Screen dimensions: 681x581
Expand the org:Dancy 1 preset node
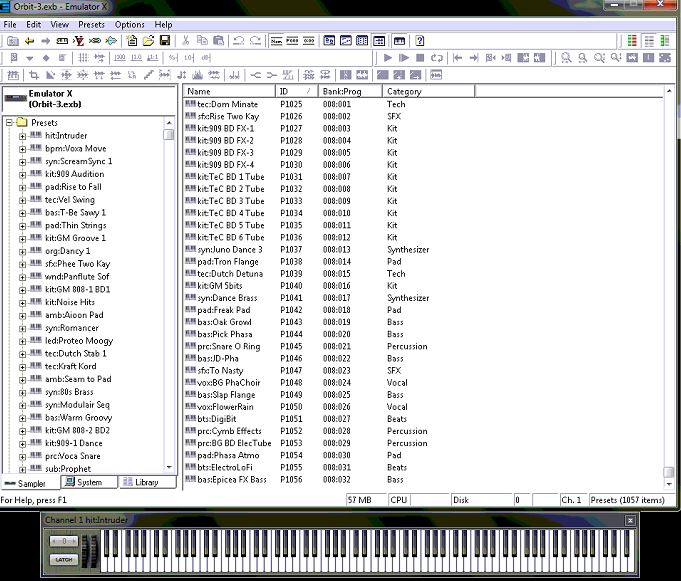click(22, 251)
